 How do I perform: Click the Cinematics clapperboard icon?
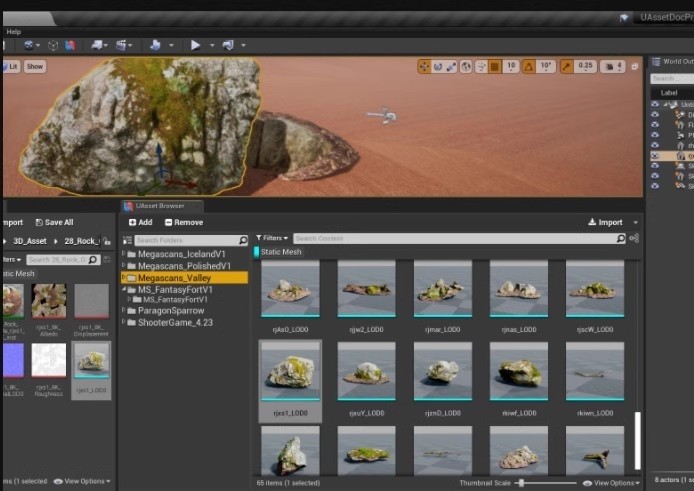tap(120, 45)
